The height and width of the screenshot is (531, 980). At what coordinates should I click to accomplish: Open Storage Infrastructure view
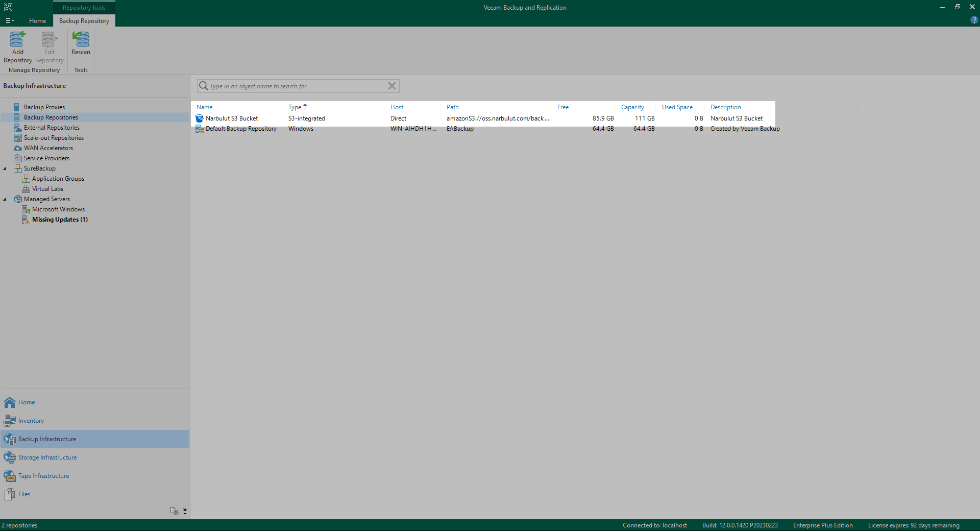[47, 457]
